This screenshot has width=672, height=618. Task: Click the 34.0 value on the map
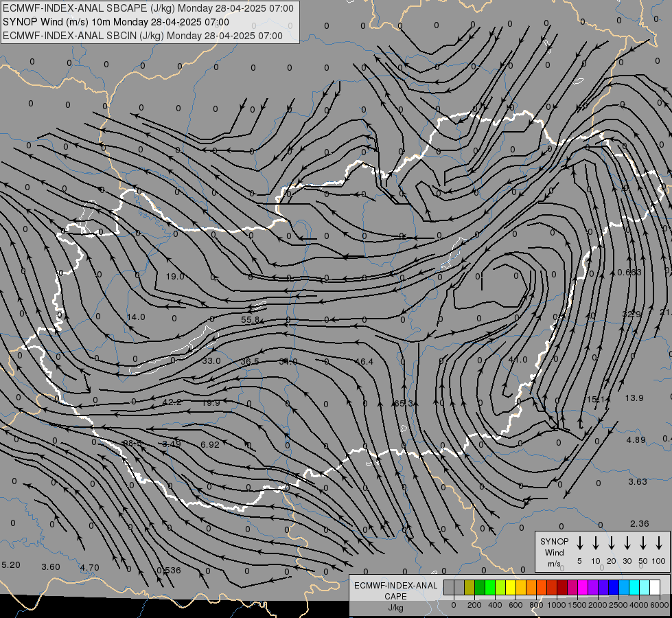coord(288,362)
